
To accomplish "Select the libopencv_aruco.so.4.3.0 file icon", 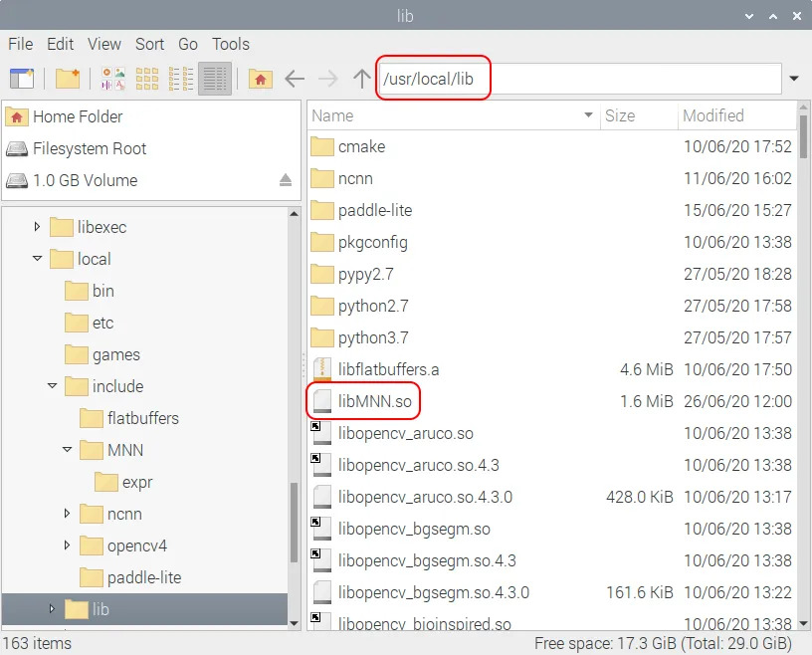I will pyautogui.click(x=322, y=497).
